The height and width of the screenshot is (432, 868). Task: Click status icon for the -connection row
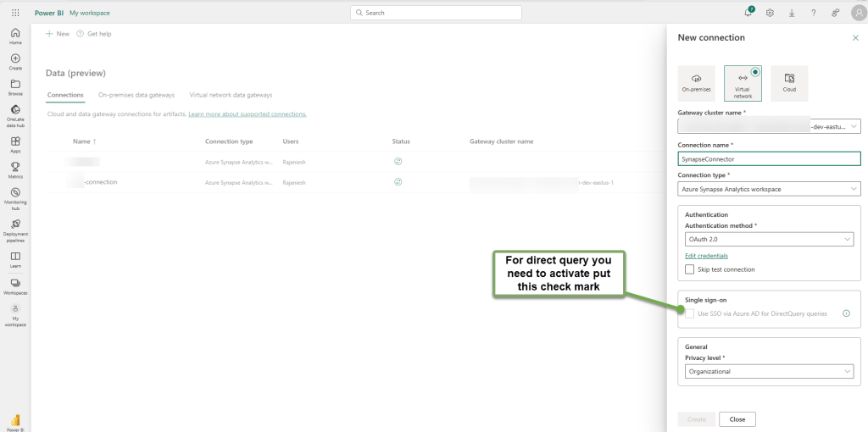(398, 181)
